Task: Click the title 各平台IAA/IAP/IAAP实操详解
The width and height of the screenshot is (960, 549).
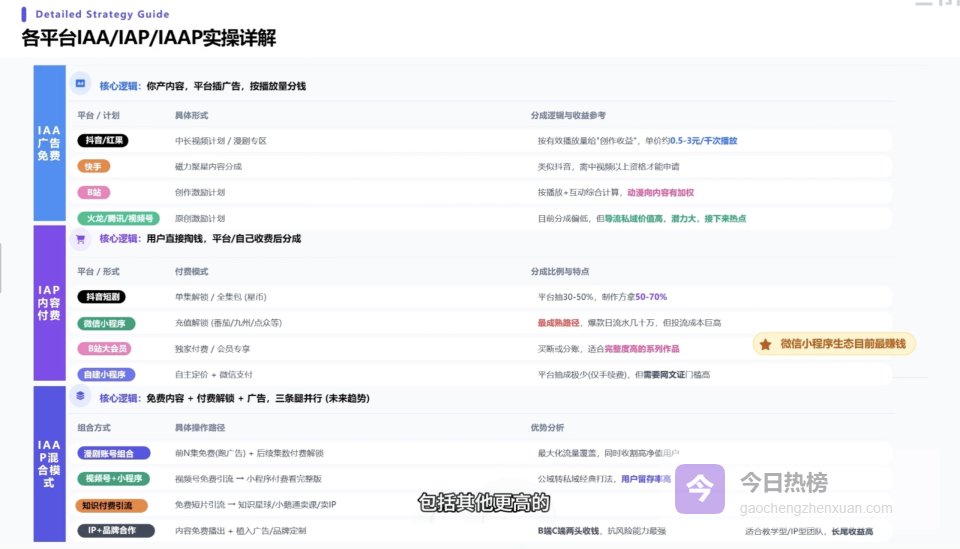Action: [149, 38]
